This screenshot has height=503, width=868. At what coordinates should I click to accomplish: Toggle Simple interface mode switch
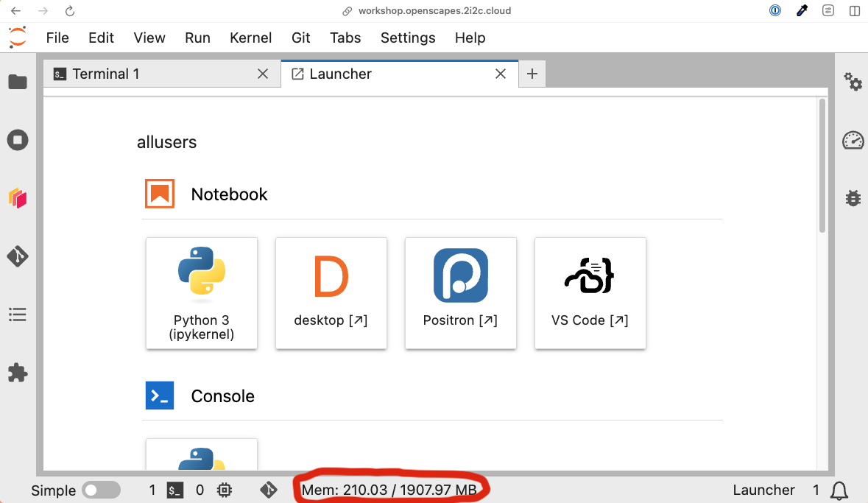pos(101,490)
